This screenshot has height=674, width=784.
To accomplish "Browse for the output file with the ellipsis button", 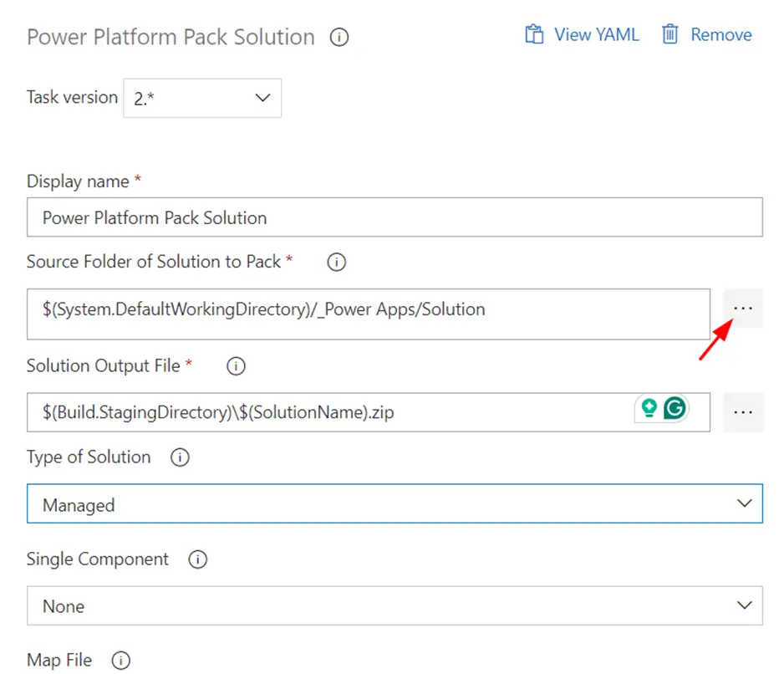I will point(743,412).
